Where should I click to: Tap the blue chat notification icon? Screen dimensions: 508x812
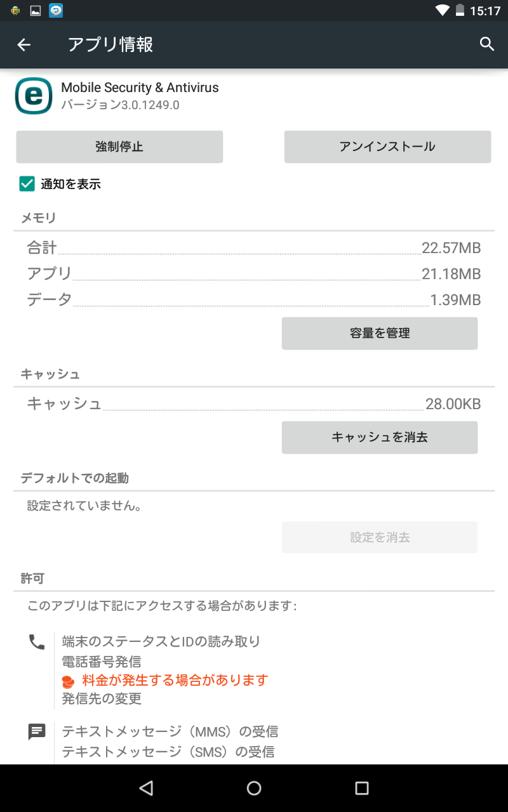coord(57,11)
